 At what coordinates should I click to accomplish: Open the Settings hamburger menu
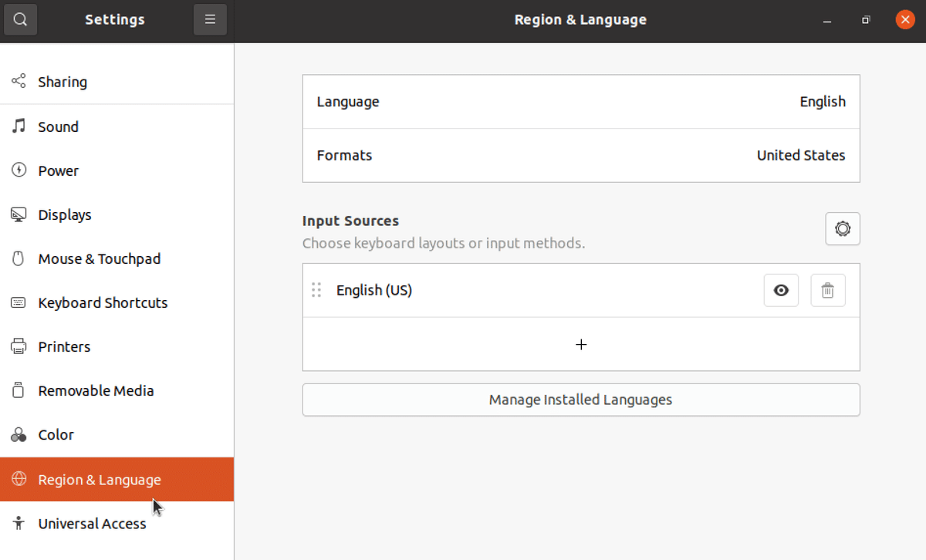tap(210, 20)
